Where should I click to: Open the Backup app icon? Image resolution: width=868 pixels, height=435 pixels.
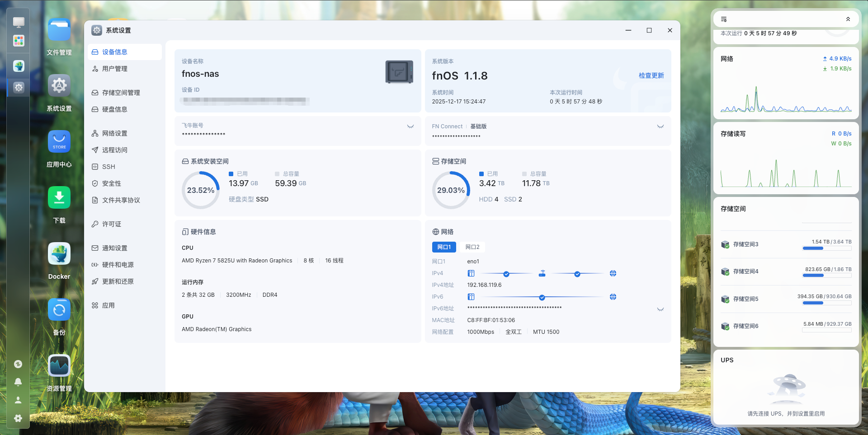[x=59, y=310]
